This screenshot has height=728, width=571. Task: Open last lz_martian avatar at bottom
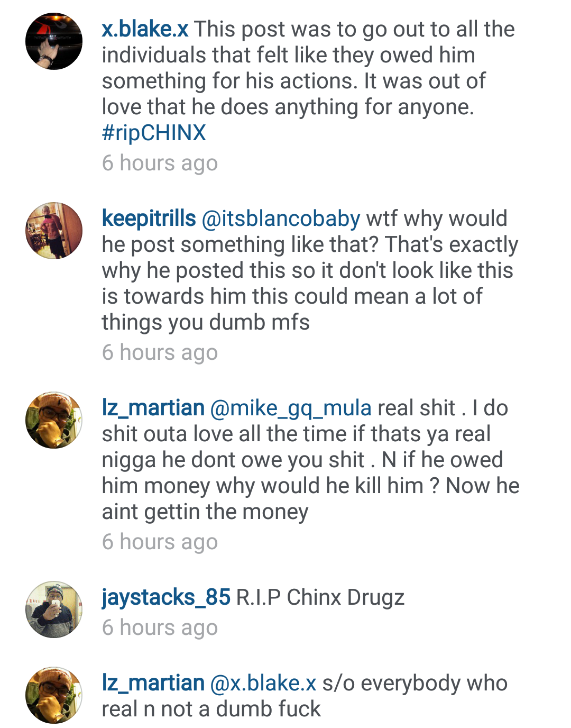tap(54, 695)
